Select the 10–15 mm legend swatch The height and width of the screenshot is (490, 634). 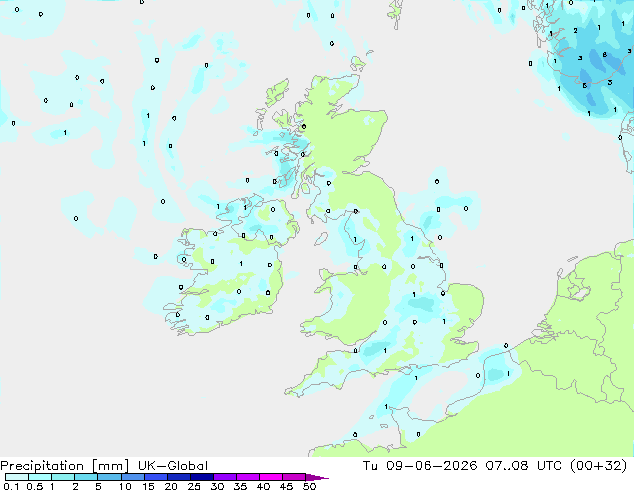click(x=133, y=477)
